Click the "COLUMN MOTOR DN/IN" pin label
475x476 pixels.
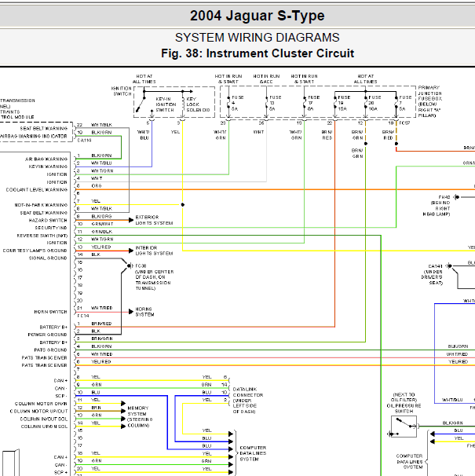coord(41,404)
